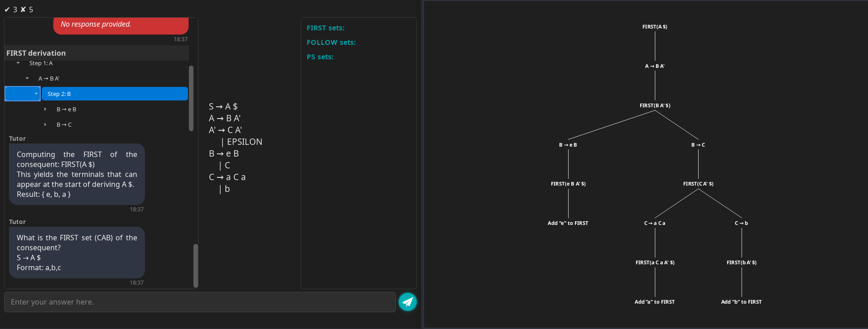Select the FIRST(b A' $) graph node
This screenshot has height=329, width=868.
click(x=741, y=262)
